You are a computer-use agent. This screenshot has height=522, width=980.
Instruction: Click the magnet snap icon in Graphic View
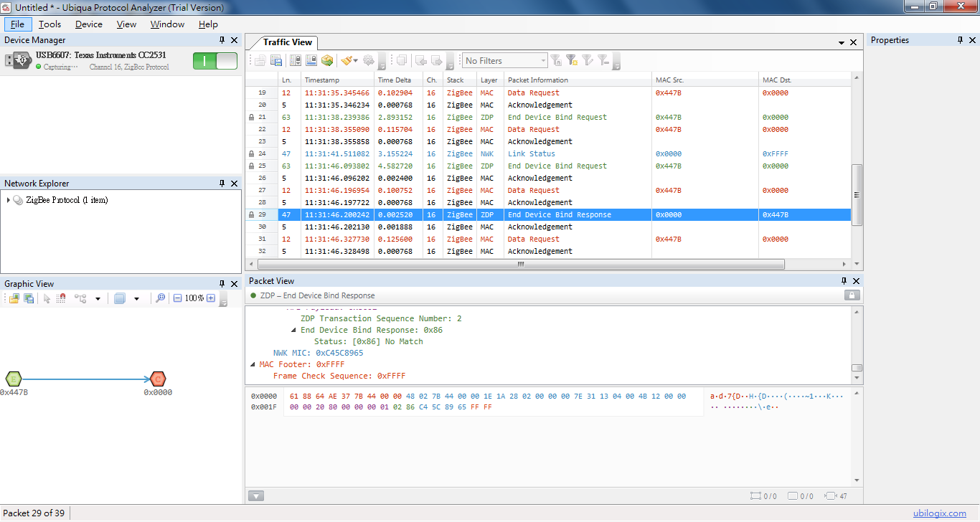[x=62, y=298]
